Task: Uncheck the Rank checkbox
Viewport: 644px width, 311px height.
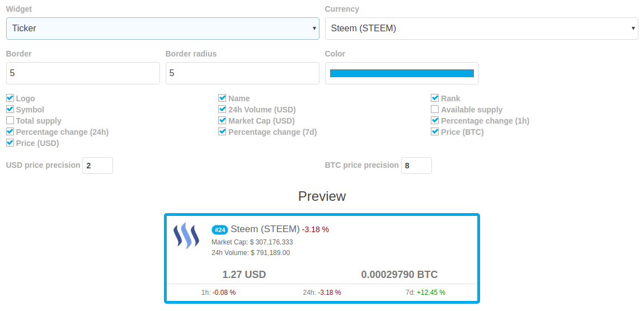Action: (435, 98)
